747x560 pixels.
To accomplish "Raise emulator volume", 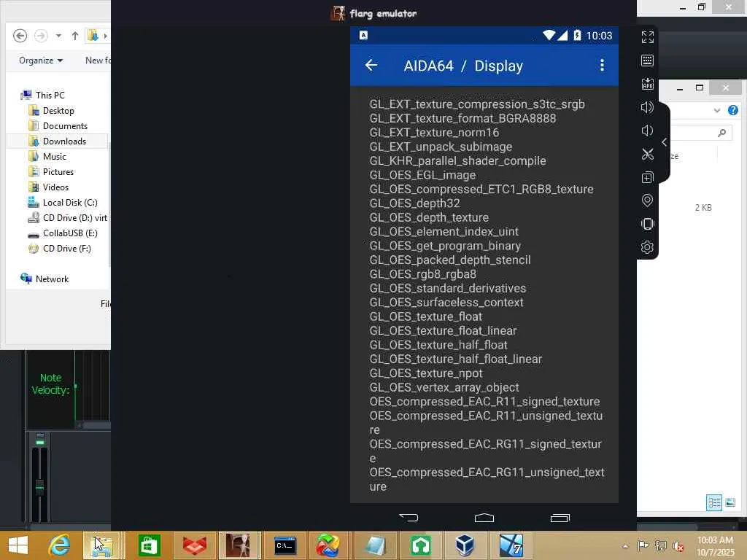I will pyautogui.click(x=648, y=107).
